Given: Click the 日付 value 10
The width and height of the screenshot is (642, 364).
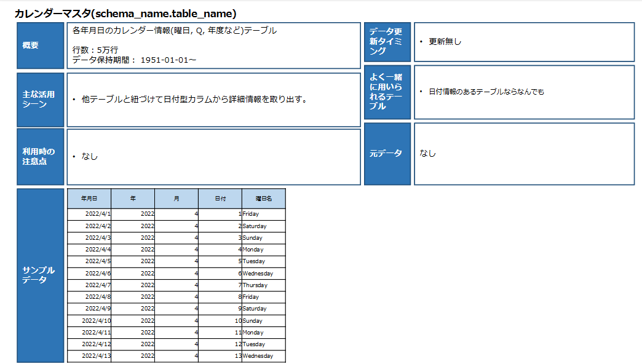Looking at the screenshot, I should [220, 321].
